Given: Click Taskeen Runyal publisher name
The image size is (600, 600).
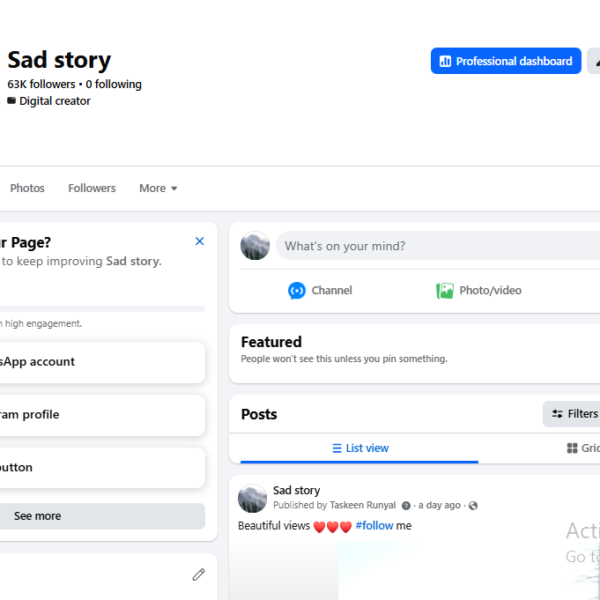Looking at the screenshot, I should coord(362,505).
